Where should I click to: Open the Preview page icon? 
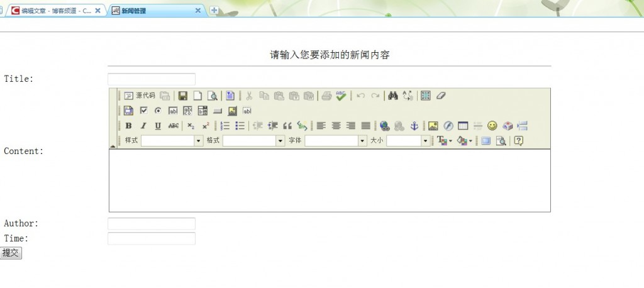pos(213,96)
